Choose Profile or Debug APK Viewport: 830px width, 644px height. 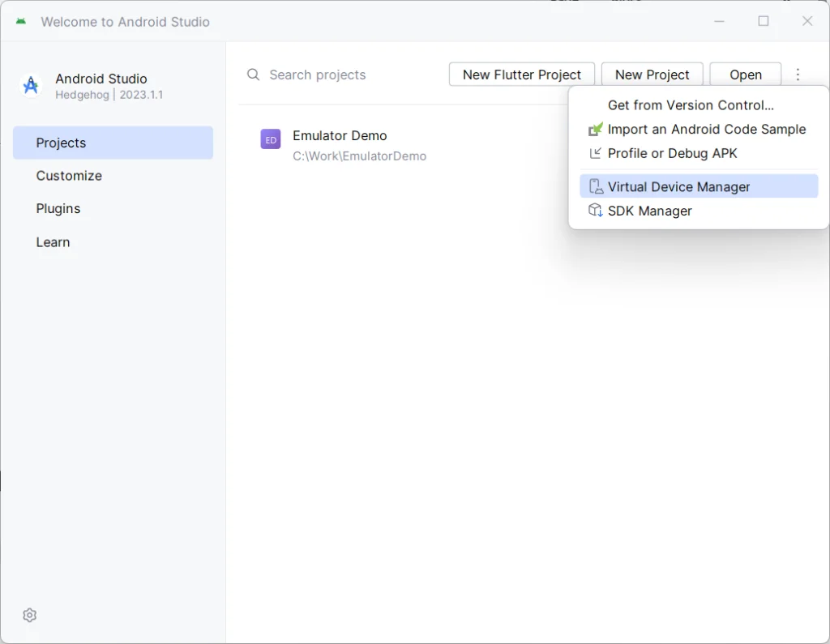699,153
